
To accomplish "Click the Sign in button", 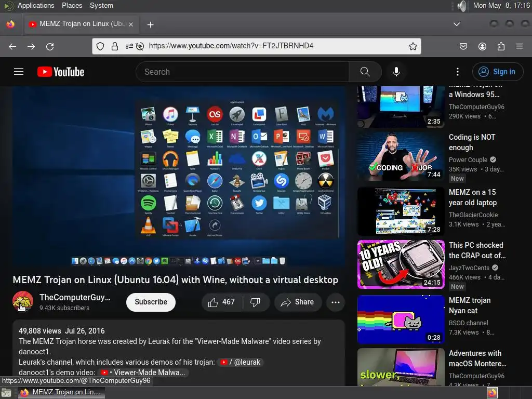I will coord(497,72).
